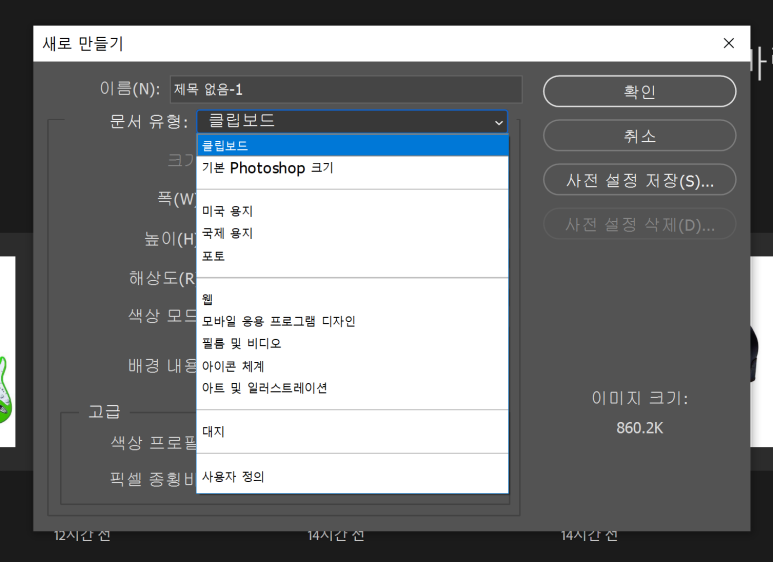Viewport: 773px width, 562px height.
Task: Select 클립보드 in the dropdown list
Action: [x=352, y=145]
